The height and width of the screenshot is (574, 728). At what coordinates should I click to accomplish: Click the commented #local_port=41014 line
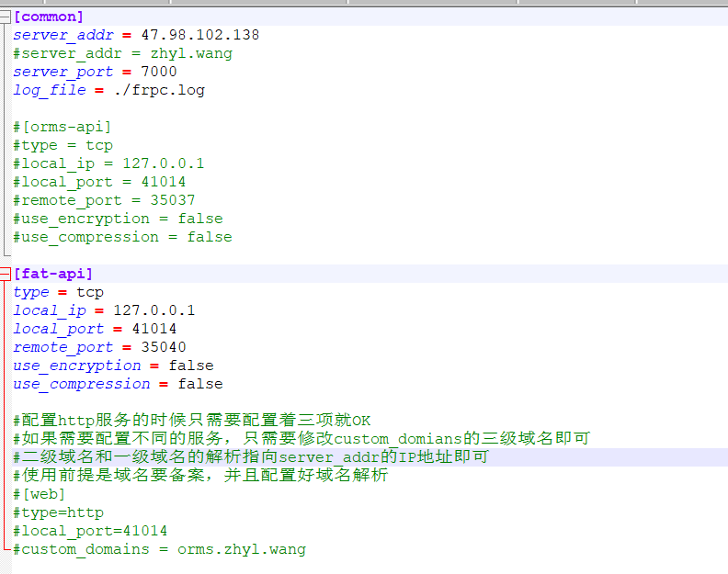tap(90, 531)
